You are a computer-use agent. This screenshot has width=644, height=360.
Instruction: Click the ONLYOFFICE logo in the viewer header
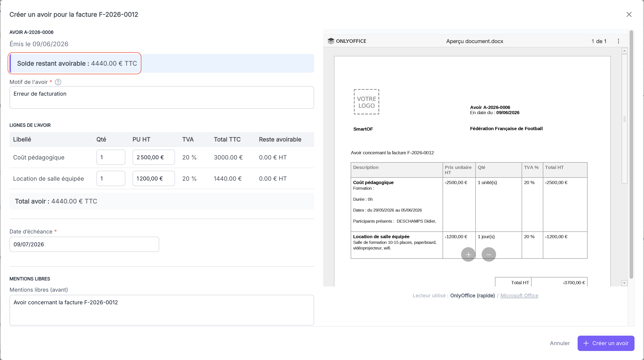click(347, 41)
